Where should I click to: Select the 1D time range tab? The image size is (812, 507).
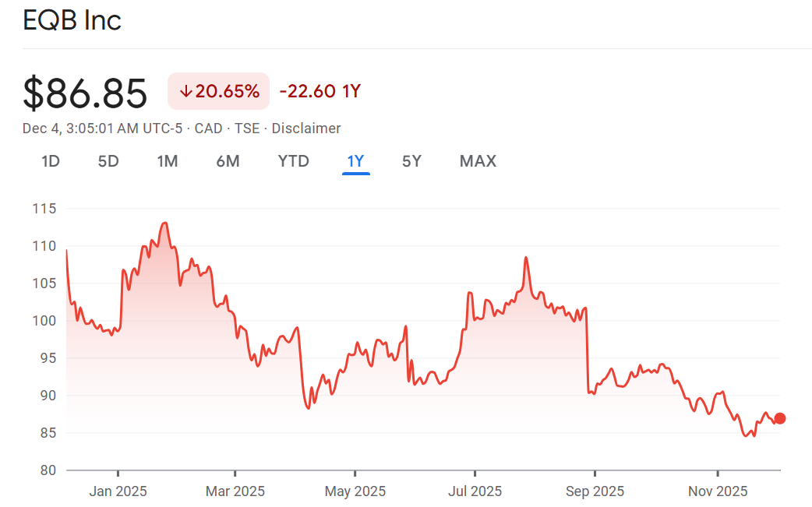click(51, 161)
